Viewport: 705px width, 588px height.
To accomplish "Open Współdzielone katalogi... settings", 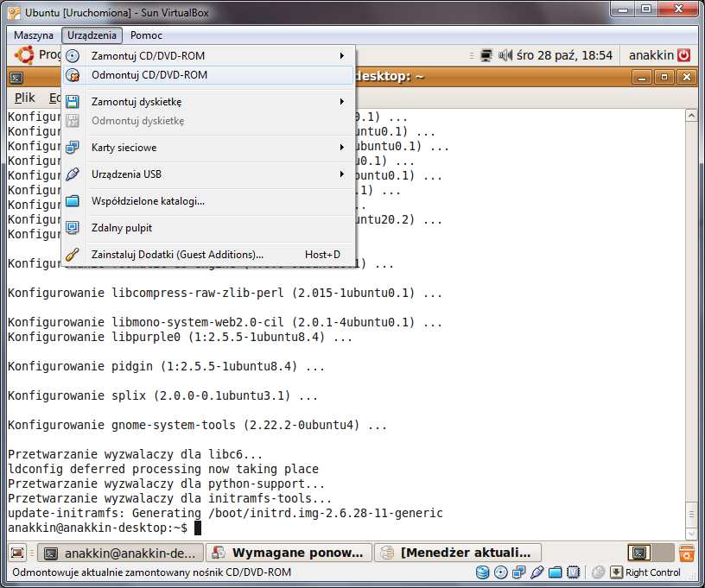I will pos(208,201).
